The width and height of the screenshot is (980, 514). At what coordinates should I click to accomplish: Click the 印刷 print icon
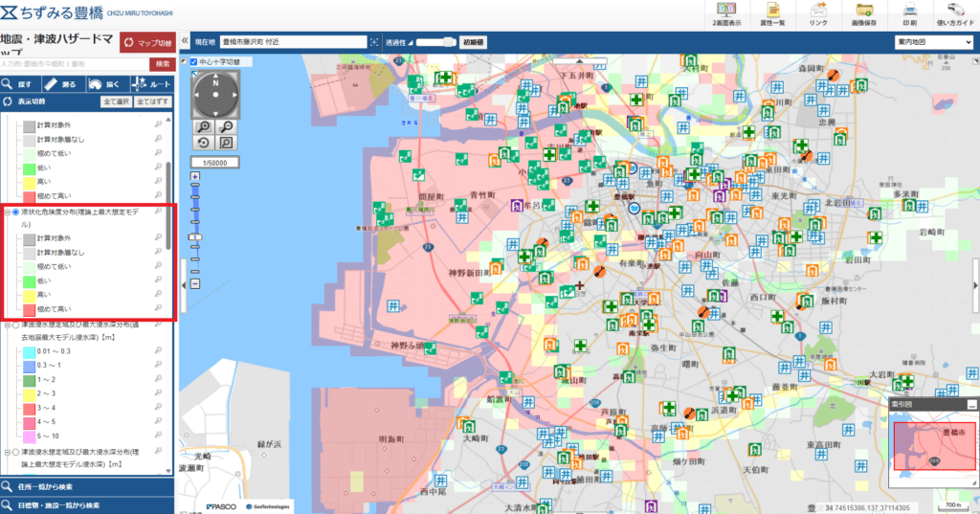[910, 14]
